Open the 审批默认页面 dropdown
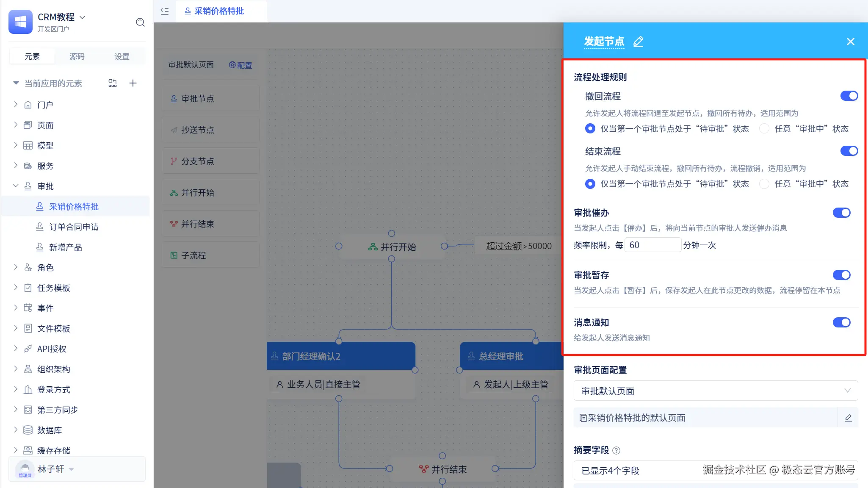The image size is (868, 488). pos(715,391)
